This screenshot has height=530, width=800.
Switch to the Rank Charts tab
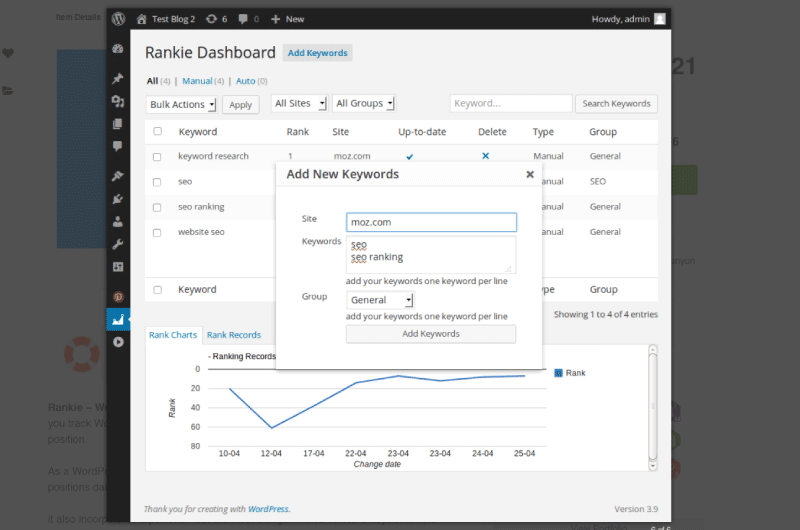pyautogui.click(x=173, y=335)
